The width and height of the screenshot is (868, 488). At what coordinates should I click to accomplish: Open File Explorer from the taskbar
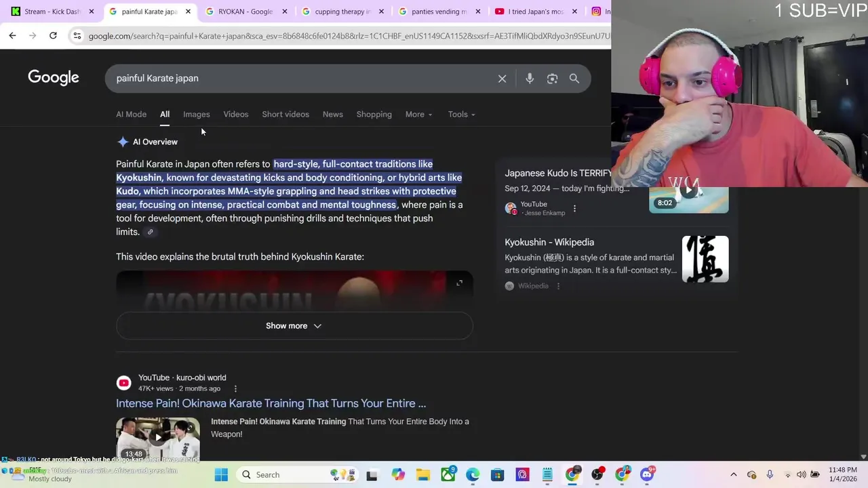423,474
